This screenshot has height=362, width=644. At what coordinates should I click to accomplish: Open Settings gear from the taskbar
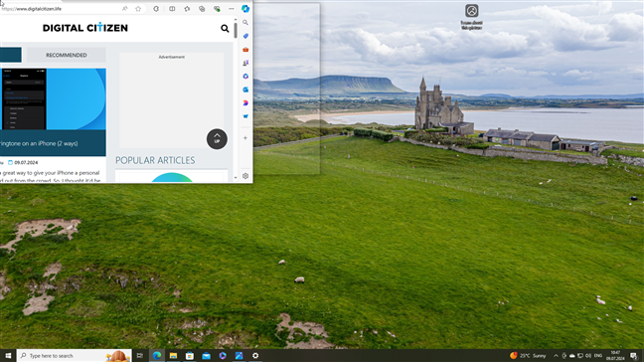click(x=255, y=355)
